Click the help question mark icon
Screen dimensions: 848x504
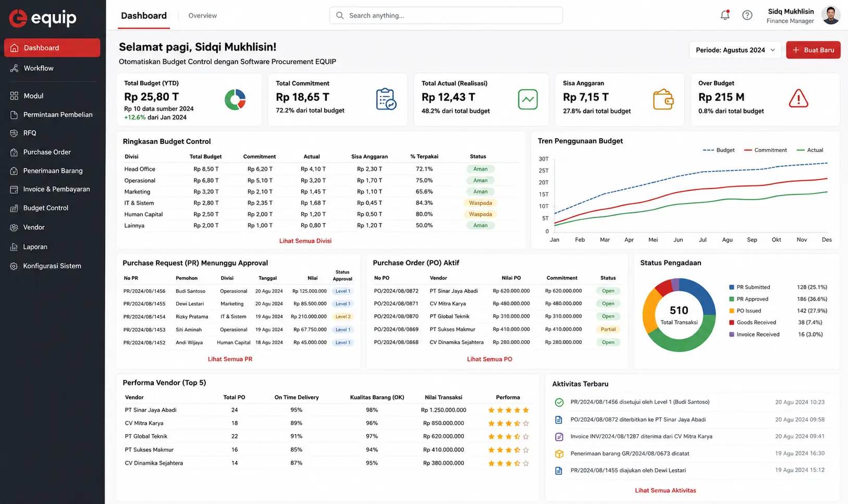tap(747, 15)
